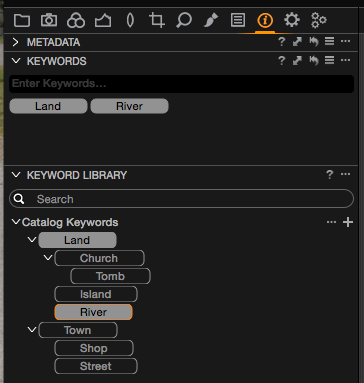Viewport: 364px width, 383px height.
Task: Open help for the METADATA panel
Action: (x=282, y=41)
